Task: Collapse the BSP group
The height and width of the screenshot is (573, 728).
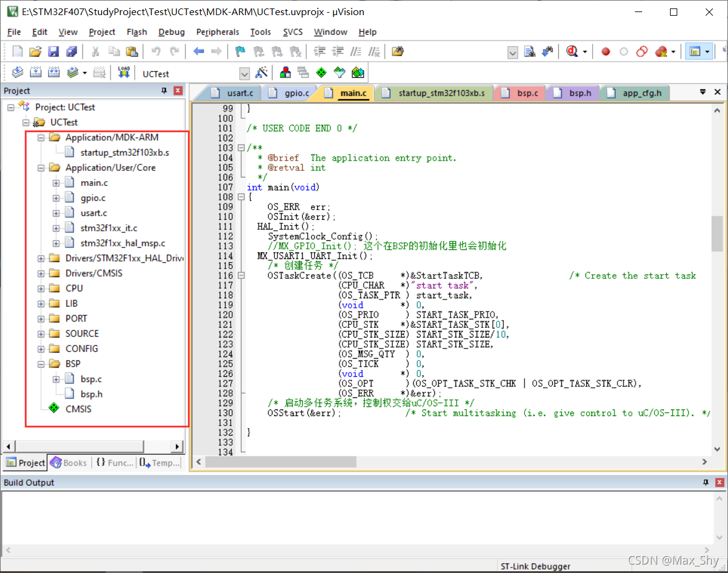Action: tap(41, 364)
